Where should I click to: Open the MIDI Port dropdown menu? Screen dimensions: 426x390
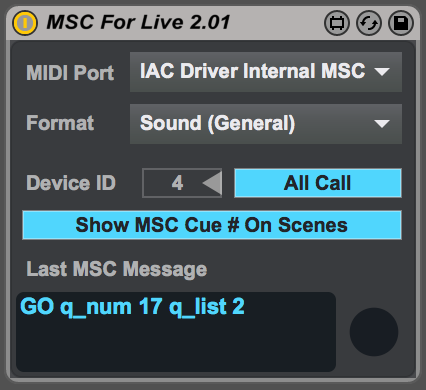point(266,72)
